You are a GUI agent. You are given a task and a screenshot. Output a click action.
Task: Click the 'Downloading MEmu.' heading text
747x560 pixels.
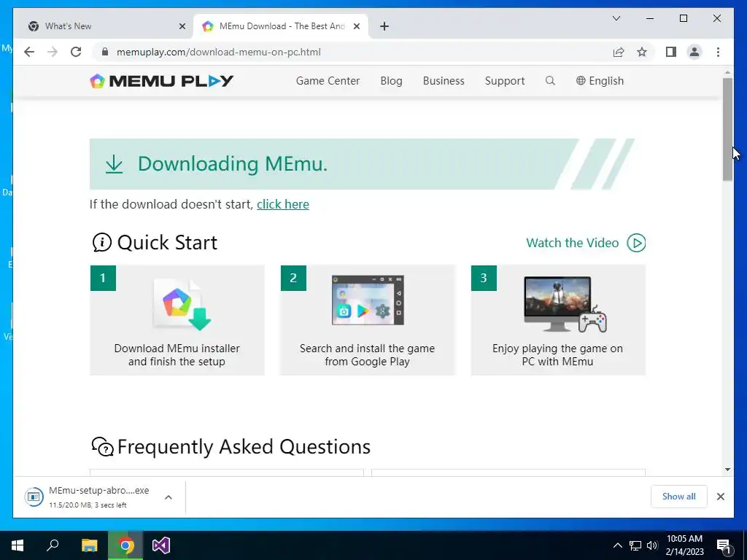[233, 164]
